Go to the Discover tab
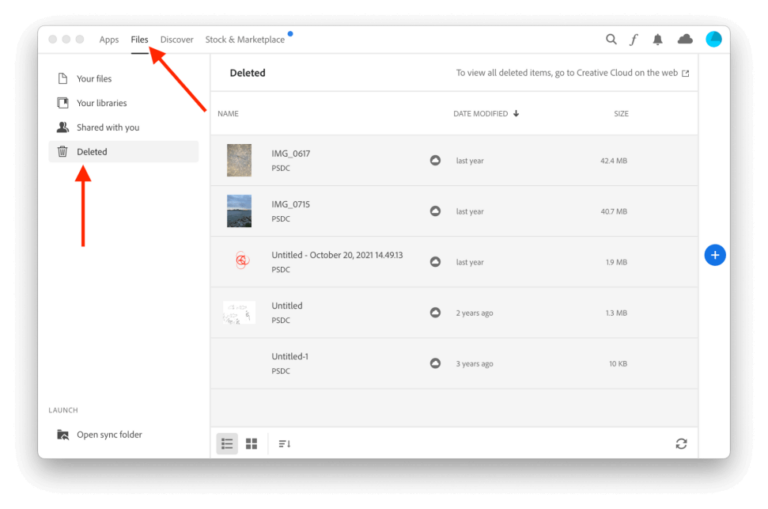 point(176,40)
